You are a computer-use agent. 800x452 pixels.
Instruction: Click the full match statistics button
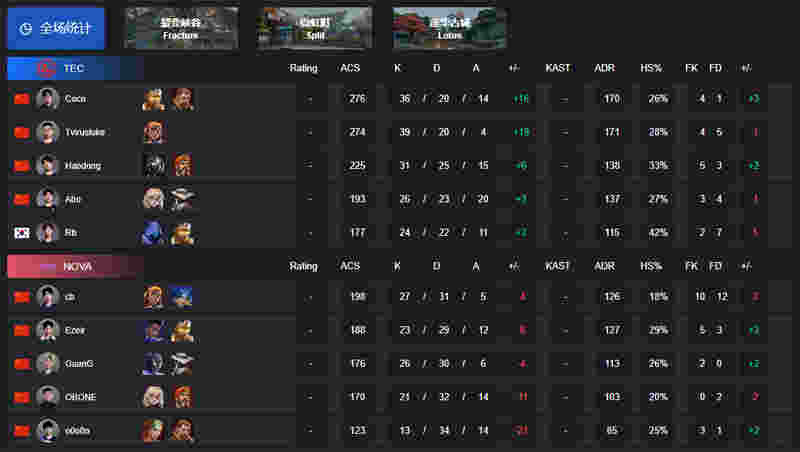click(56, 28)
